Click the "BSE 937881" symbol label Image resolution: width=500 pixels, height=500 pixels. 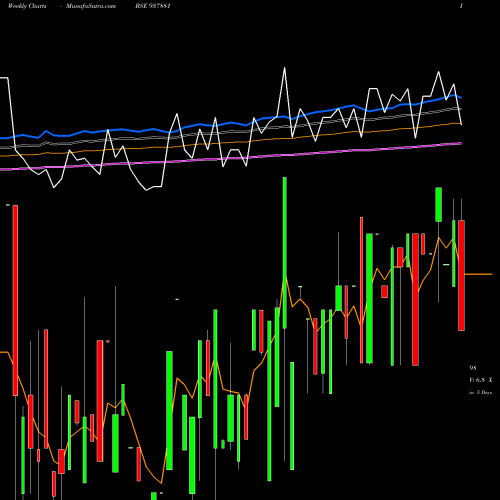pyautogui.click(x=153, y=6)
